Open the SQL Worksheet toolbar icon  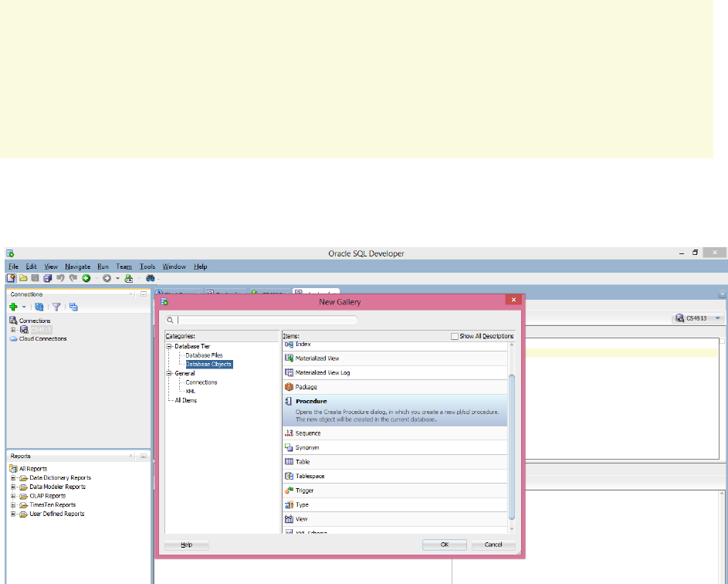coord(129,278)
